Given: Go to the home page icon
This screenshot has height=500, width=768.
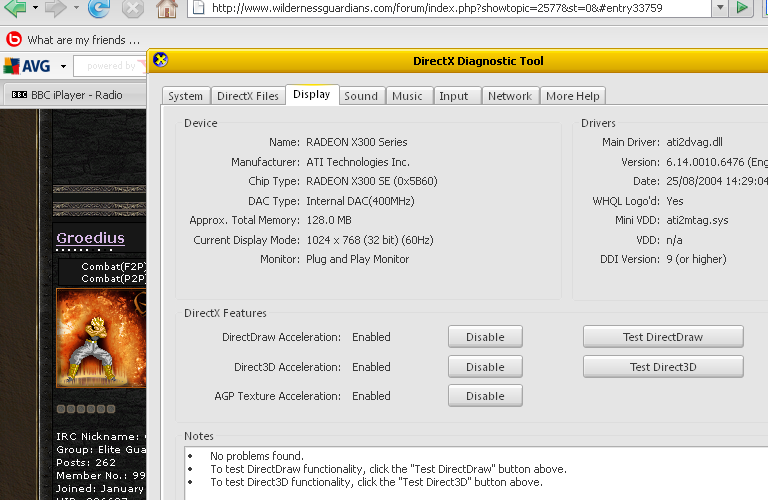Looking at the screenshot, I should point(167,8).
